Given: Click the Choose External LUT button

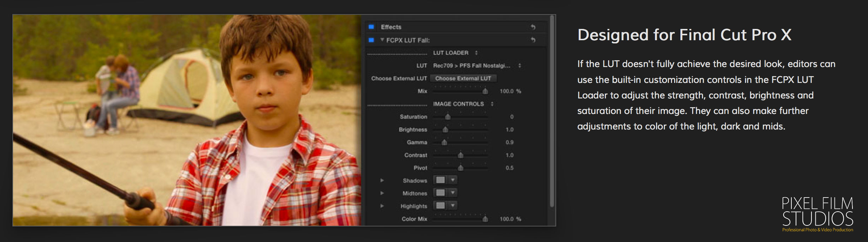Looking at the screenshot, I should coord(463,78).
